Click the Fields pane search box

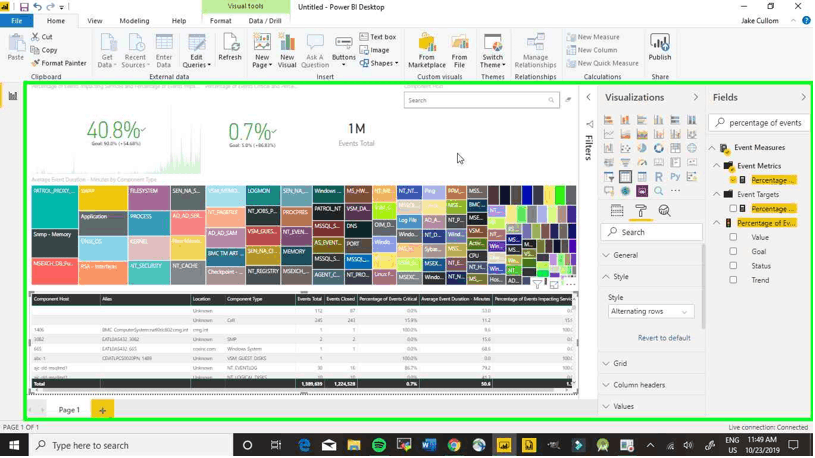(x=758, y=123)
